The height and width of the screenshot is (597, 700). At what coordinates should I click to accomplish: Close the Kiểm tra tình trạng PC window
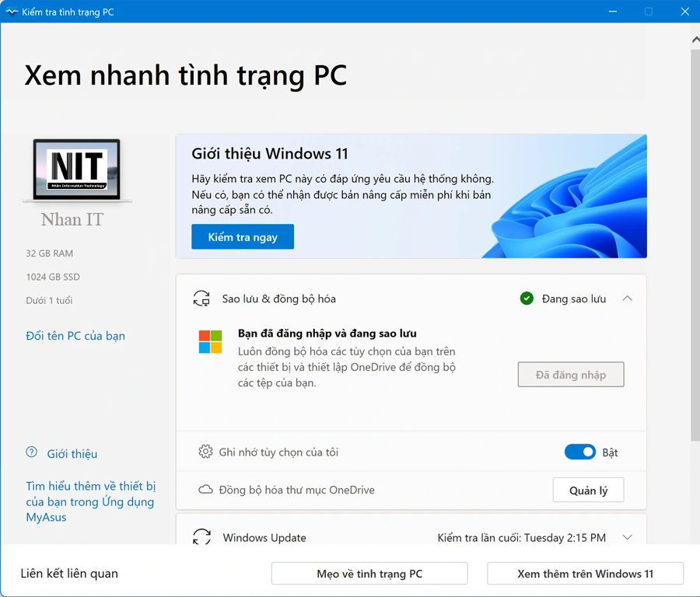[x=684, y=12]
